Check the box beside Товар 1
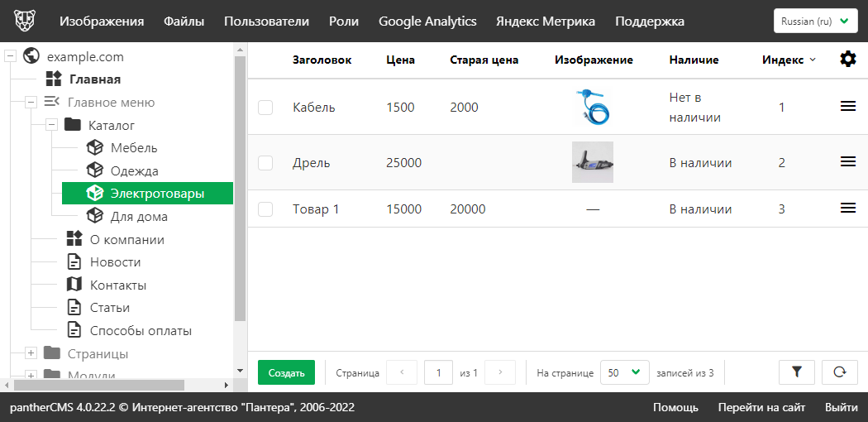Screen dimensions: 868x422 [x=265, y=209]
